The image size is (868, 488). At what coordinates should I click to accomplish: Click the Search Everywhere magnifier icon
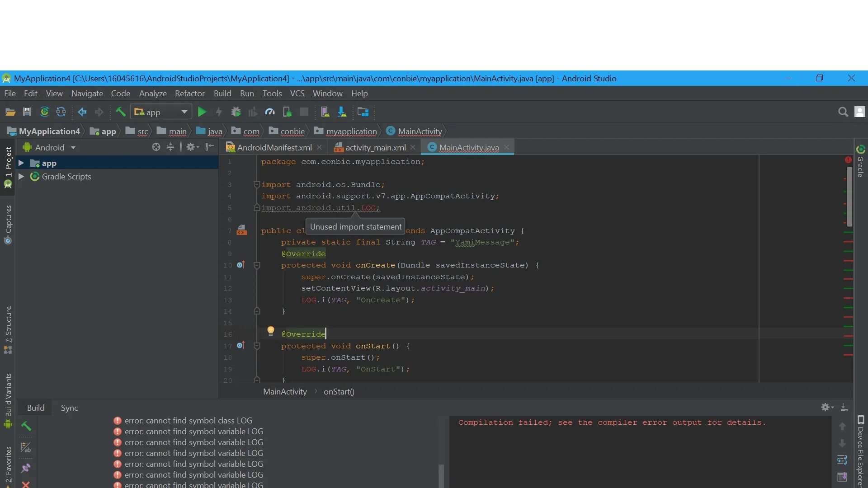point(843,112)
